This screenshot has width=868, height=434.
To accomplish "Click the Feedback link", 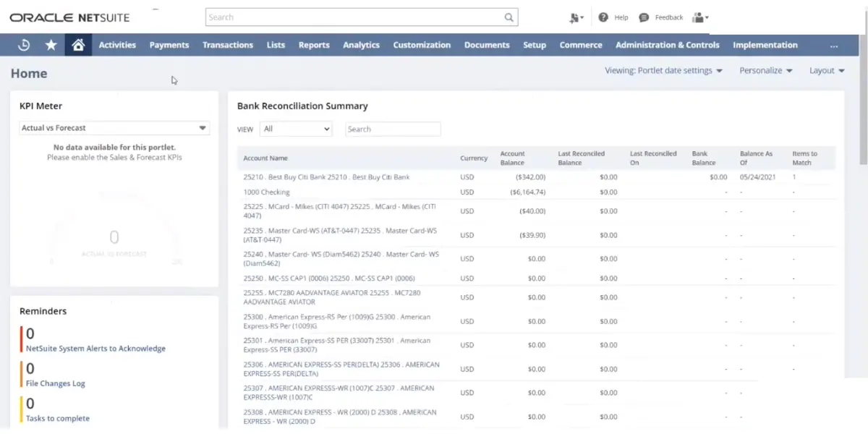I will click(669, 17).
